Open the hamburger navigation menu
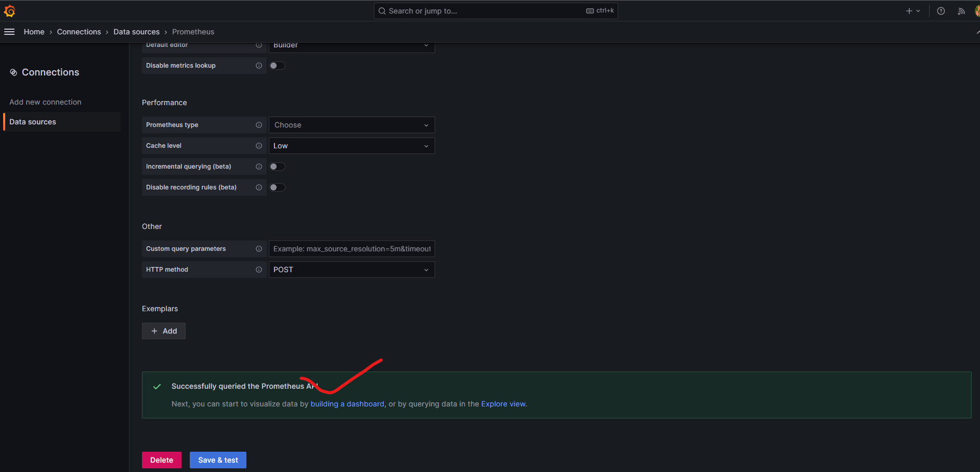 pos(9,32)
